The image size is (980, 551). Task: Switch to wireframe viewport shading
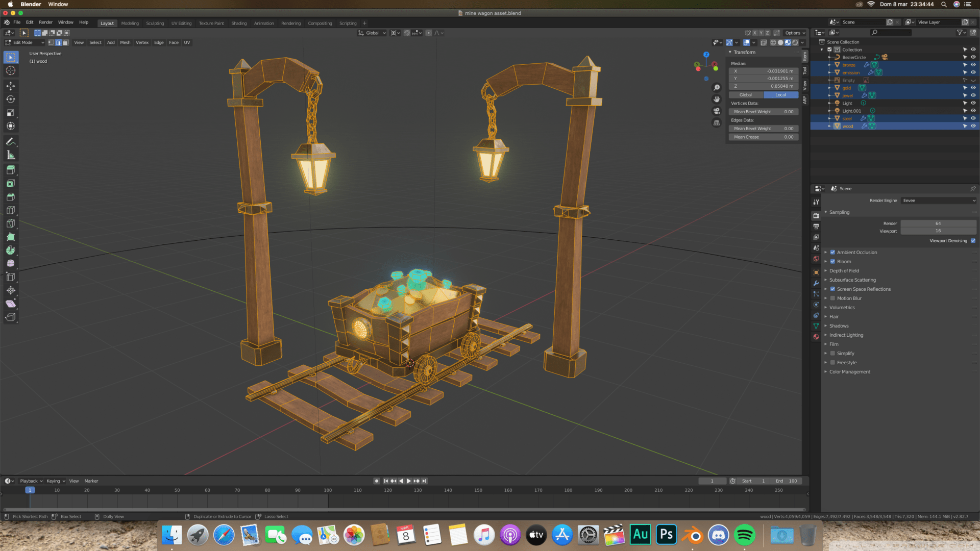click(773, 42)
